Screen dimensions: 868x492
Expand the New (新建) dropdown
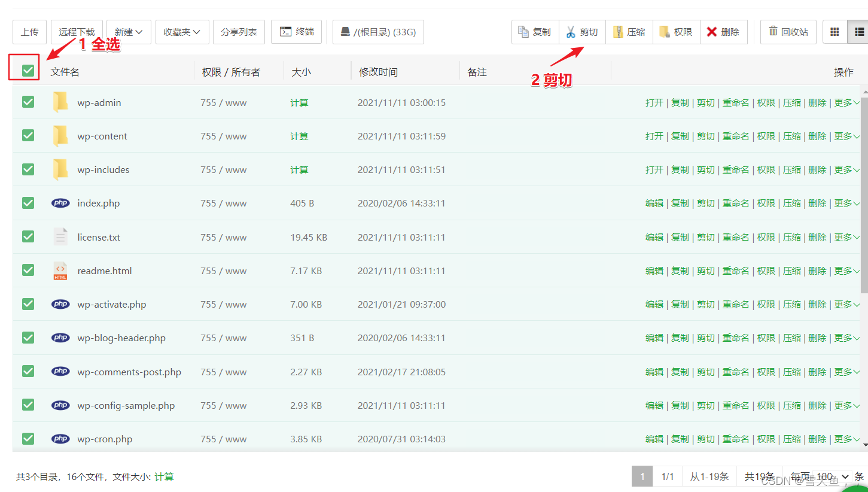coord(128,32)
